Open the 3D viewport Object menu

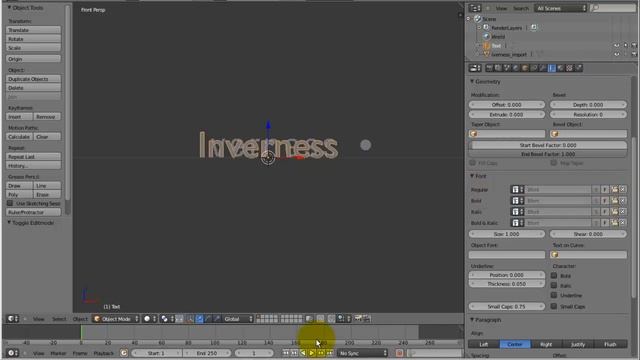click(80, 319)
